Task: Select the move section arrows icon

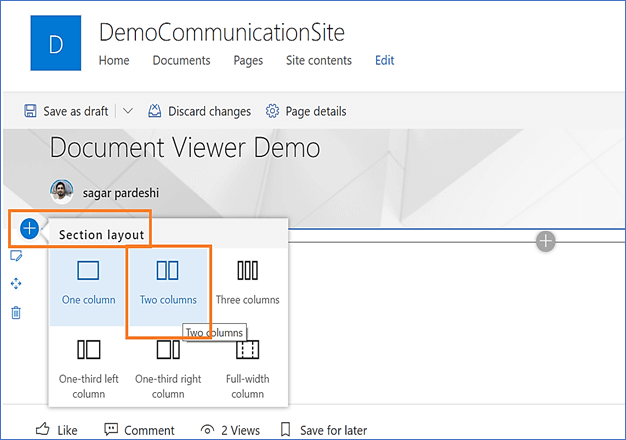Action: [x=16, y=284]
